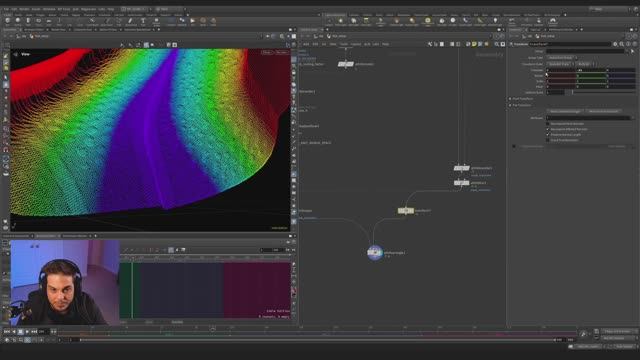
Task: Select the Spray Paint shelf tool
Action: point(130,21)
